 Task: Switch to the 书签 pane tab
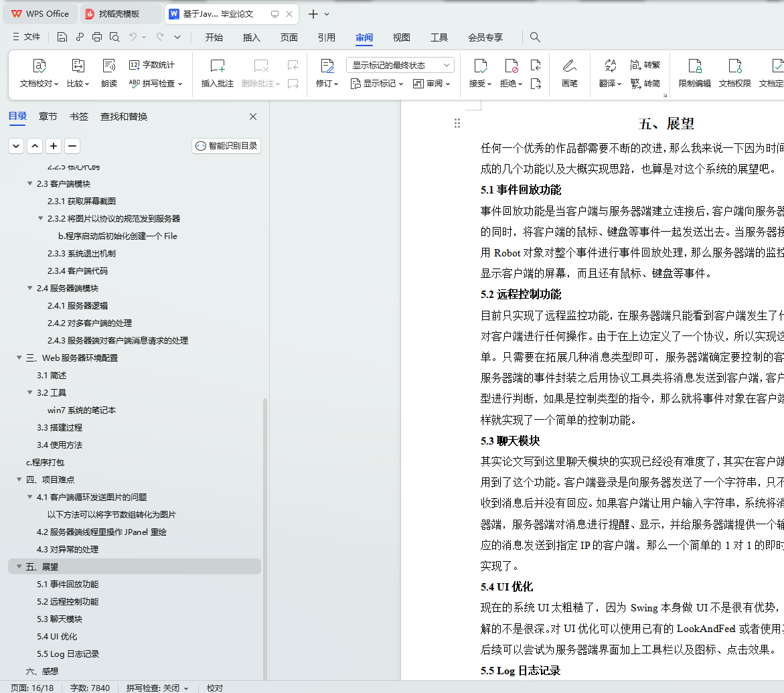79,117
